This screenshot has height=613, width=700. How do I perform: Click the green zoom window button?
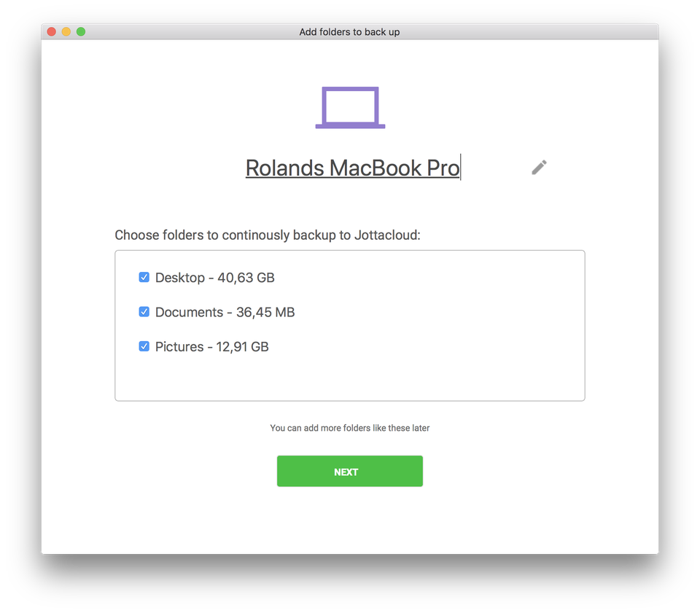[x=80, y=31]
